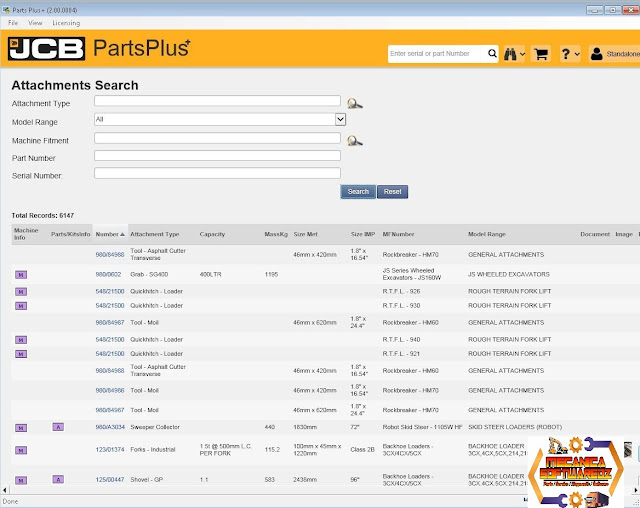The height and width of the screenshot is (508, 640).
Task: Open part 980/0602 link
Action: (x=108, y=274)
